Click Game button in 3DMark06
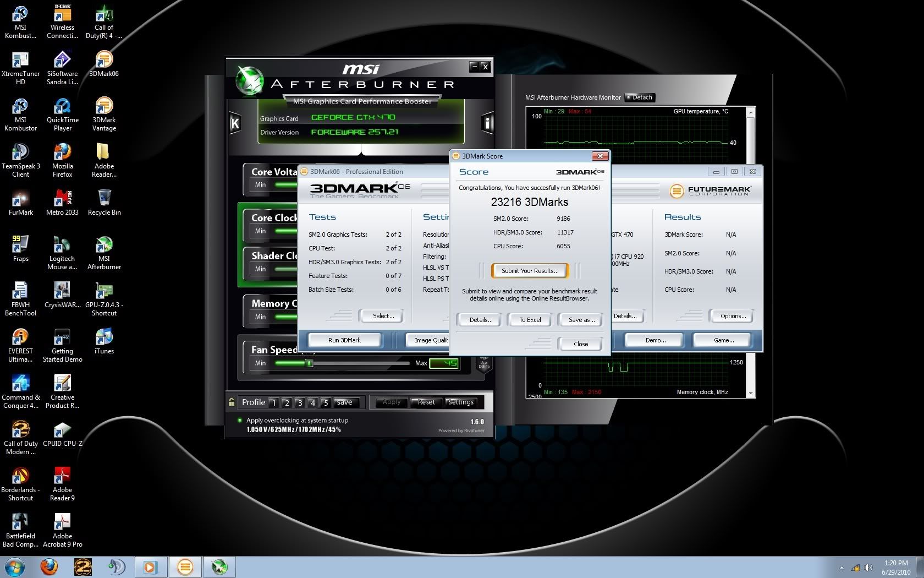924x578 pixels. click(x=723, y=340)
